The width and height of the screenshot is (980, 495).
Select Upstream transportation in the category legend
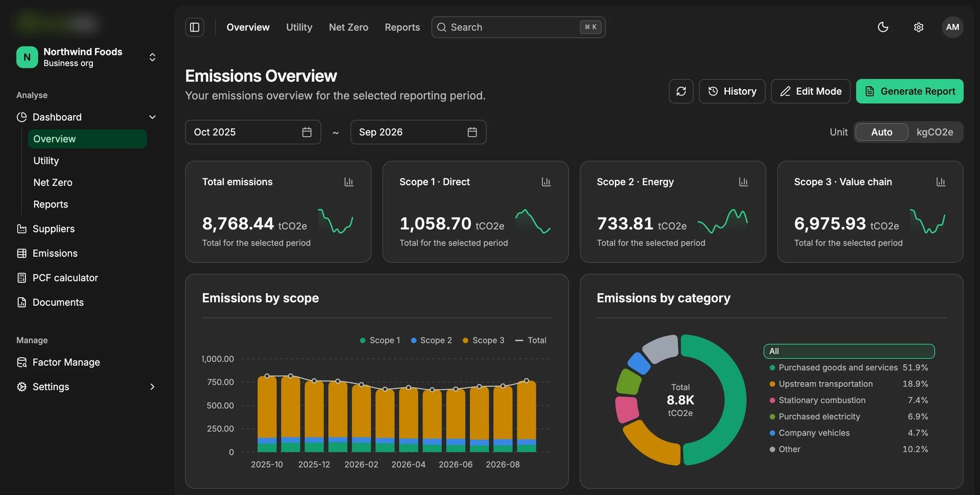tap(849, 384)
